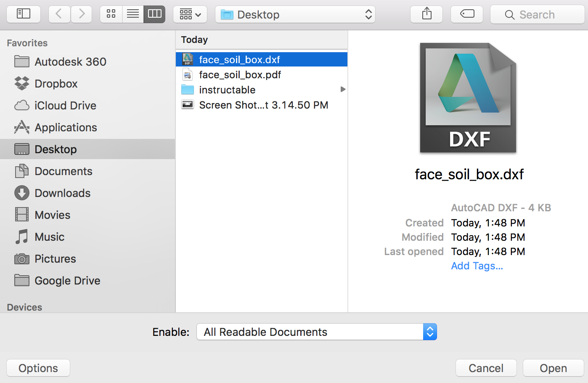
Task: Click the PDF file icon in list
Action: click(188, 74)
